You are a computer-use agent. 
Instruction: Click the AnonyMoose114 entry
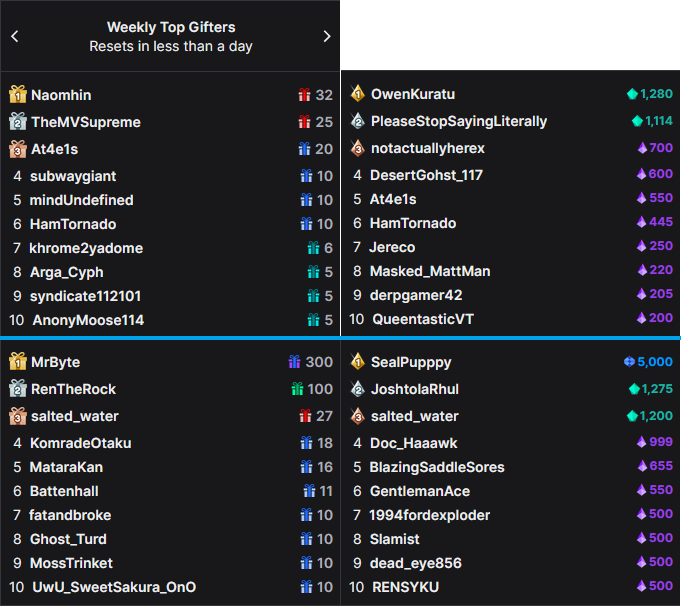[x=88, y=320]
